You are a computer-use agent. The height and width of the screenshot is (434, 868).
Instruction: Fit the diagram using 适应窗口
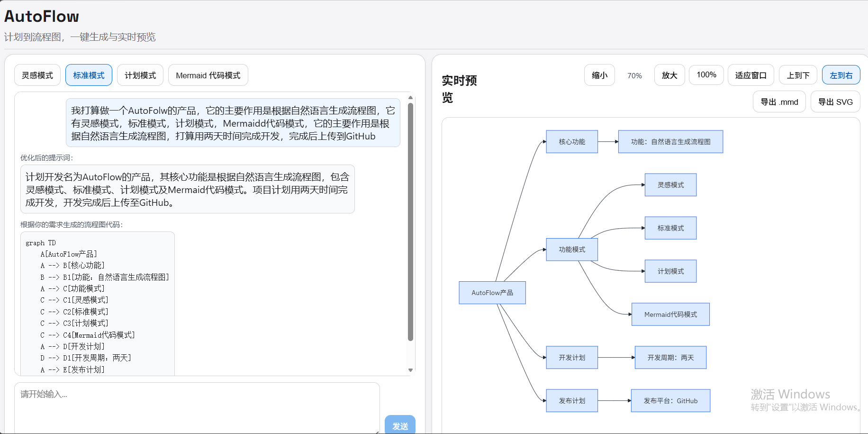pos(751,75)
